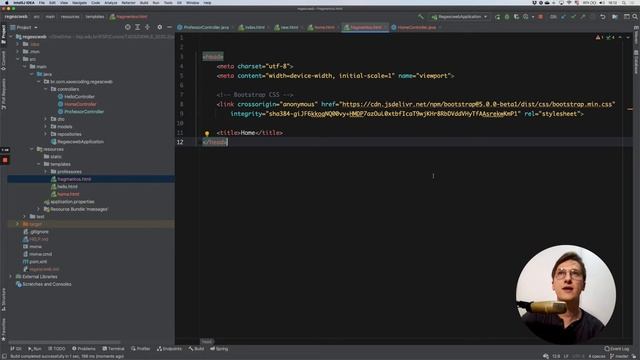
Task: Switch to index.html editor tab
Action: point(254,27)
